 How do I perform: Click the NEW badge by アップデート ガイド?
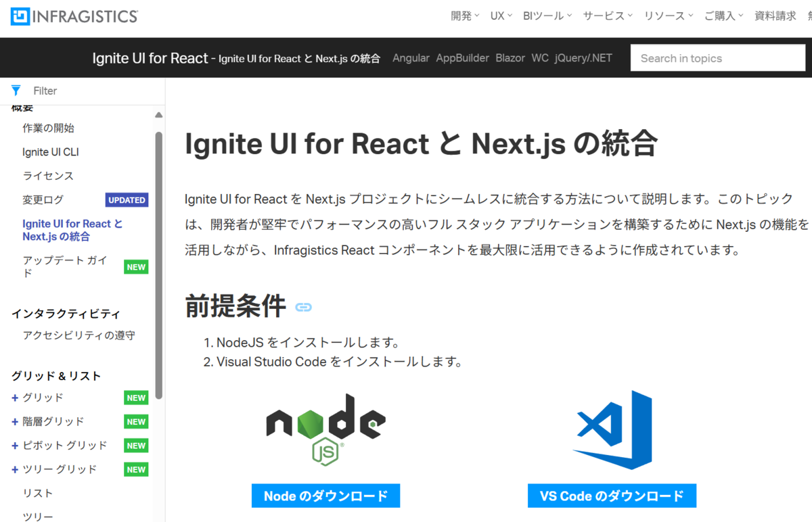(136, 267)
